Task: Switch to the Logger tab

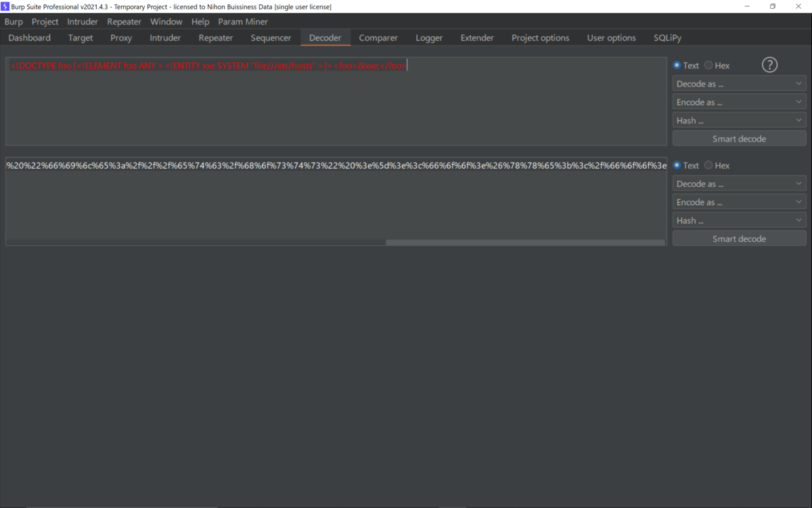Action: (x=429, y=38)
